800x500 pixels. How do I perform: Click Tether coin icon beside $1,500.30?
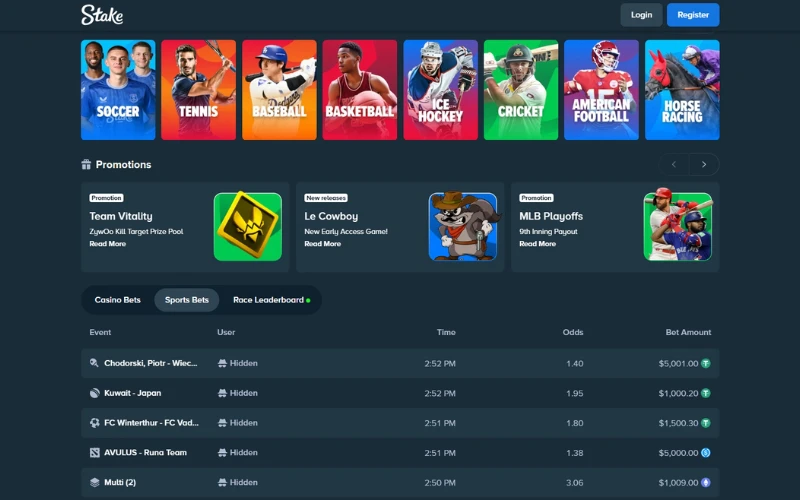pos(706,423)
